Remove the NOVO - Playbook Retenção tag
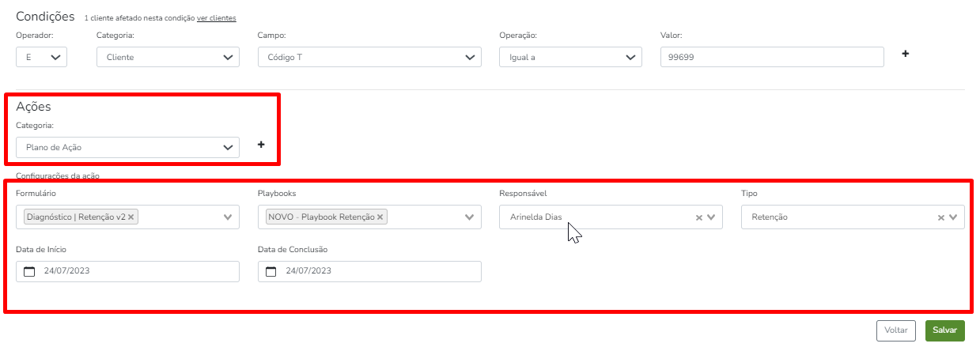The image size is (980, 351). coord(380,217)
